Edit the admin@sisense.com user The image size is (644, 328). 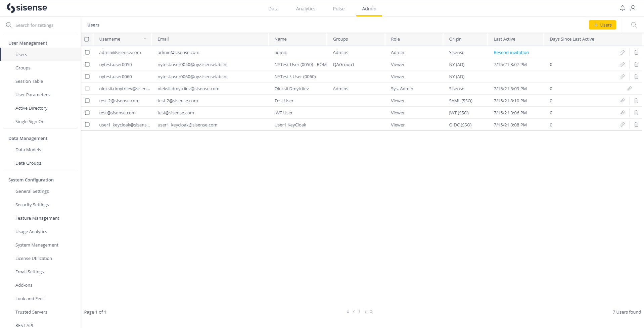[622, 52]
